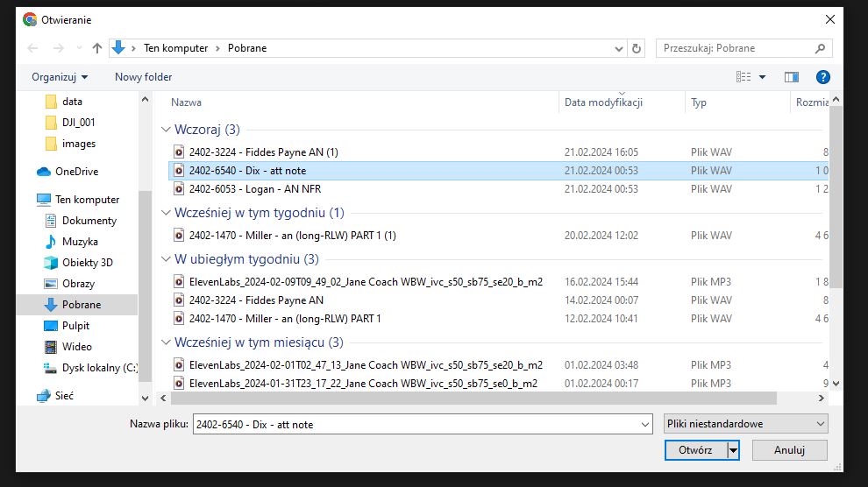Viewport: 868px width, 487px height.
Task: Change the view layout icon
Action: 743,77
